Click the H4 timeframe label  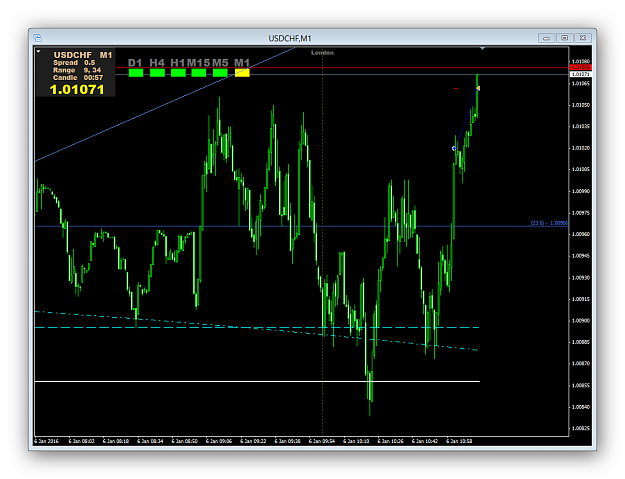[x=157, y=63]
